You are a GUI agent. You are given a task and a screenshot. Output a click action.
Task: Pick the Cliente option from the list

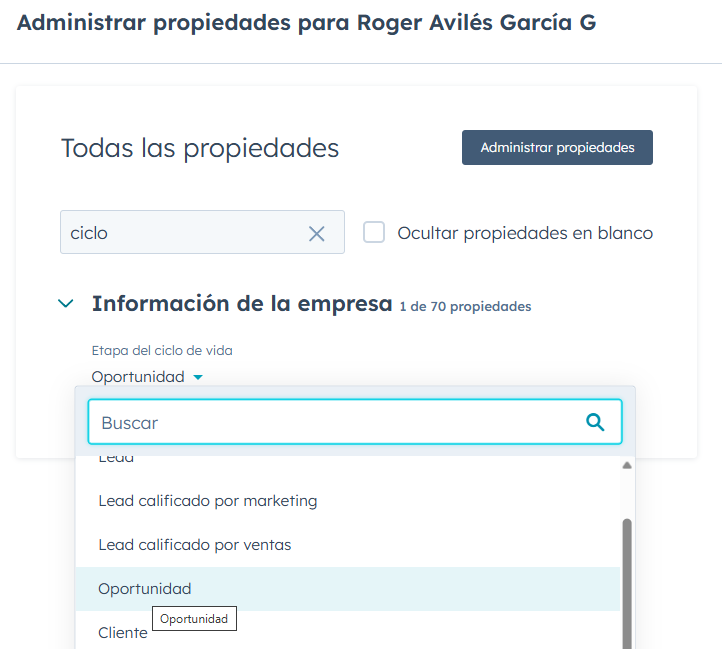122,633
